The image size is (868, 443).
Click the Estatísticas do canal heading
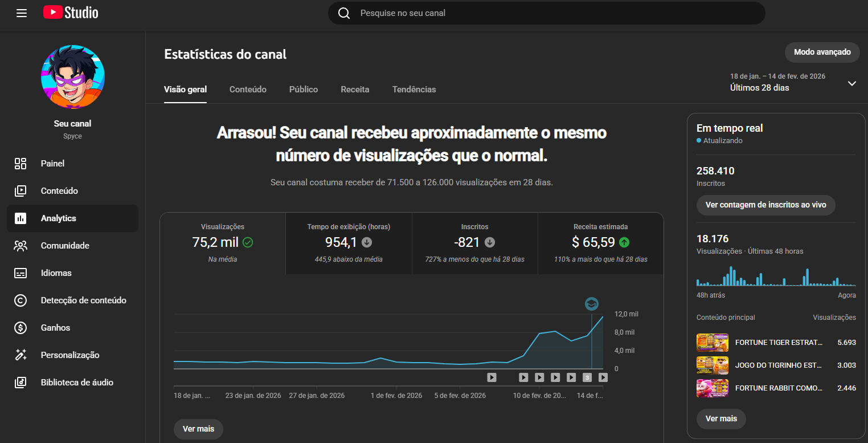tap(226, 54)
